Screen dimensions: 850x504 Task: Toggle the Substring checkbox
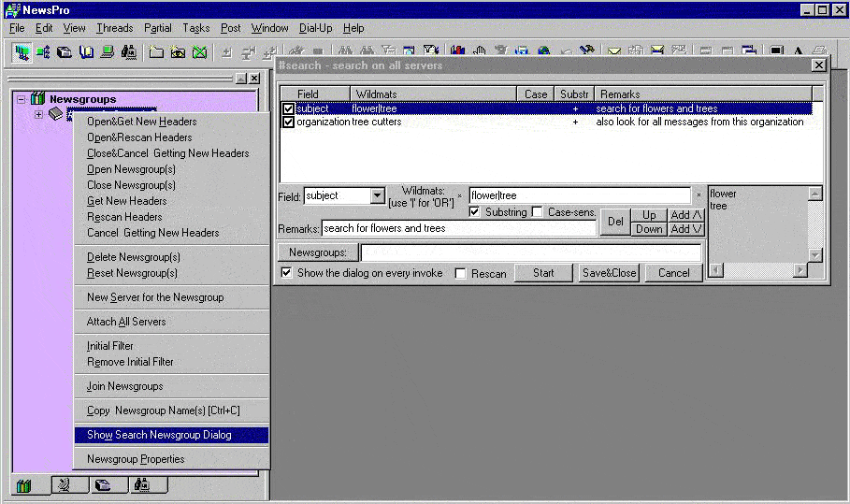[x=474, y=212]
